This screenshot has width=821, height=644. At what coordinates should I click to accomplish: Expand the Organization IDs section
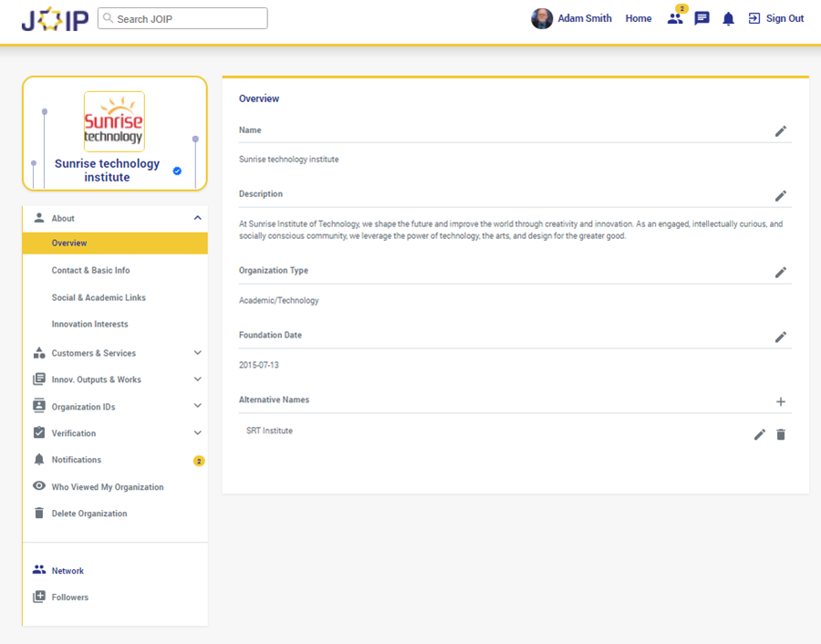pyautogui.click(x=198, y=406)
